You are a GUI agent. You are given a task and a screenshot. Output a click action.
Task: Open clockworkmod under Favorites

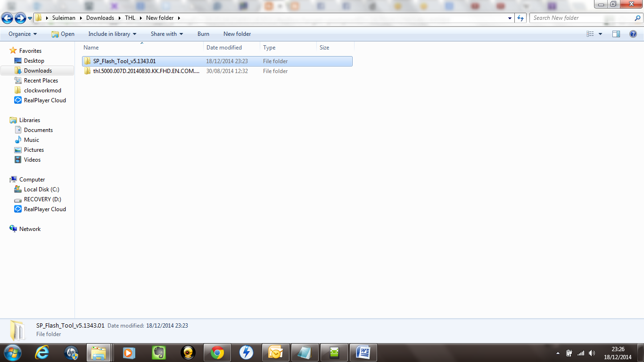click(42, 90)
